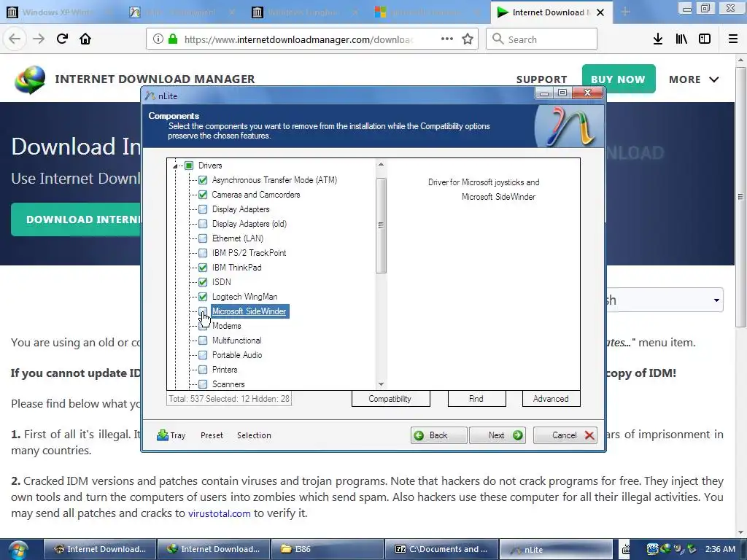The height and width of the screenshot is (560, 747).
Task: Expand the MORE dropdown on IDM site
Action: tap(694, 79)
